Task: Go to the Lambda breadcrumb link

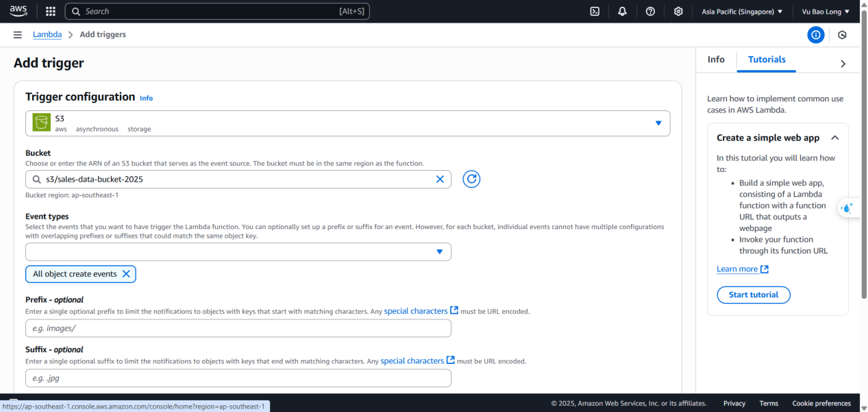Action: pyautogui.click(x=47, y=34)
